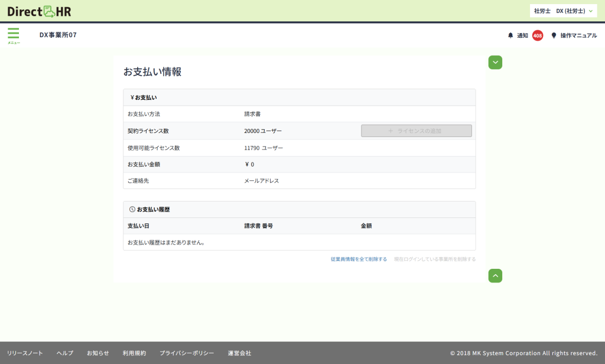This screenshot has width=605, height=364.
Task: Open 利用規約 footer link
Action: click(134, 353)
